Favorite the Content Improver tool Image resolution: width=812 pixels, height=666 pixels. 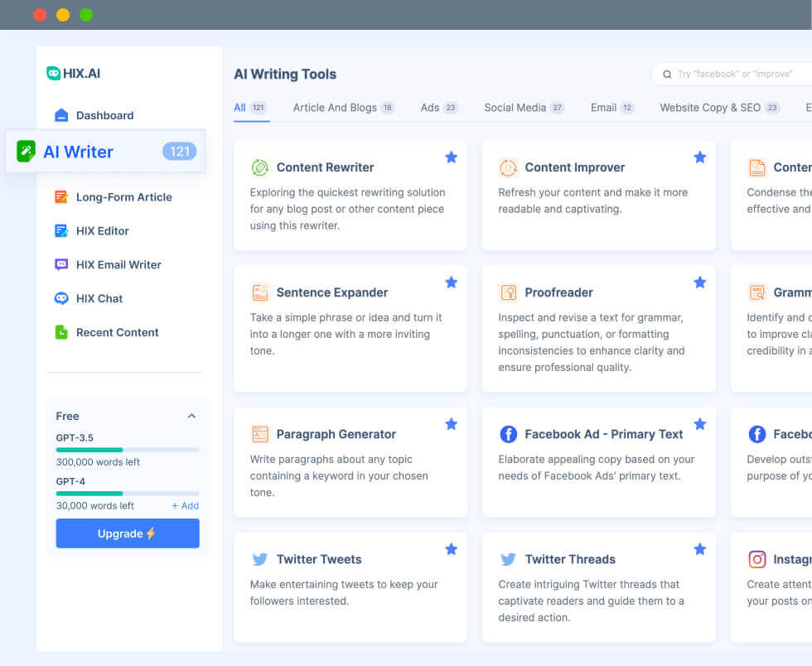[700, 157]
